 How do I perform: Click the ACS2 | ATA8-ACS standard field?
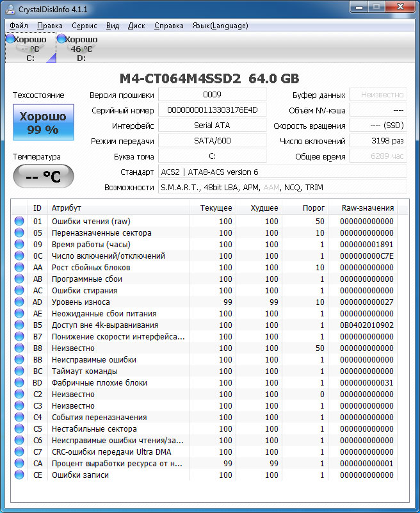coord(282,172)
